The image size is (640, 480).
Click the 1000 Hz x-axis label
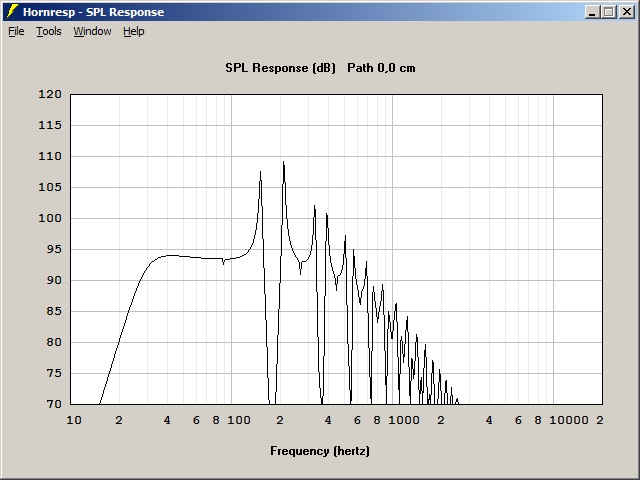(404, 420)
